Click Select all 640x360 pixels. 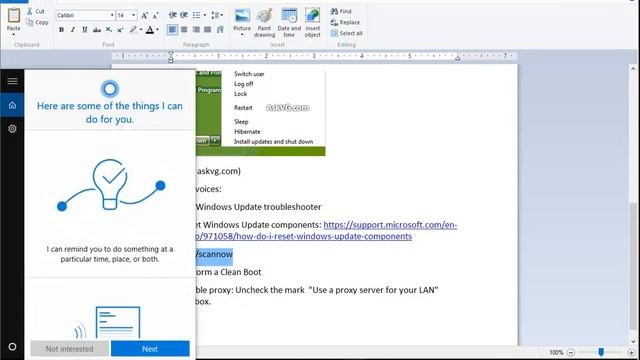[x=346, y=33]
